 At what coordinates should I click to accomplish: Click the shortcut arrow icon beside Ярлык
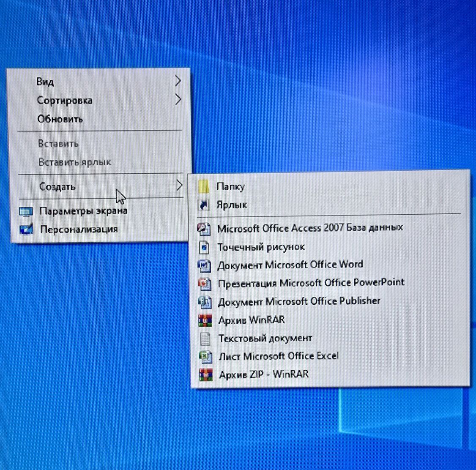tap(204, 205)
